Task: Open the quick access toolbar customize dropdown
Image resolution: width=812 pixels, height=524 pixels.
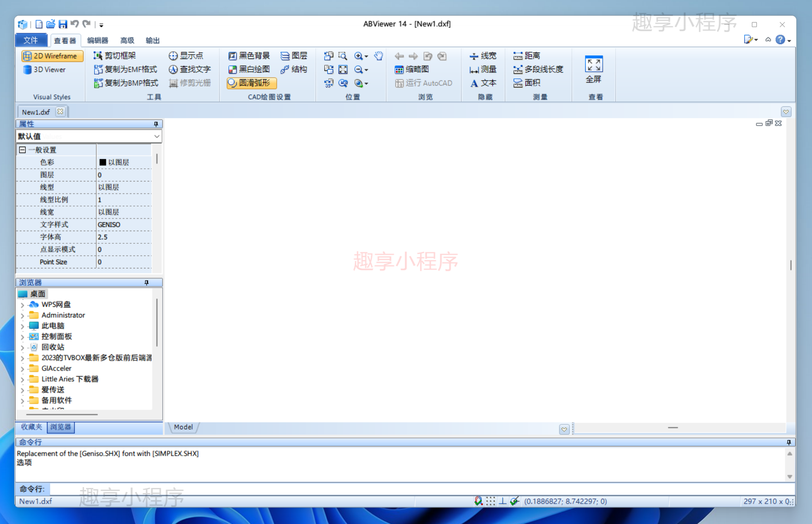Action: pos(101,25)
